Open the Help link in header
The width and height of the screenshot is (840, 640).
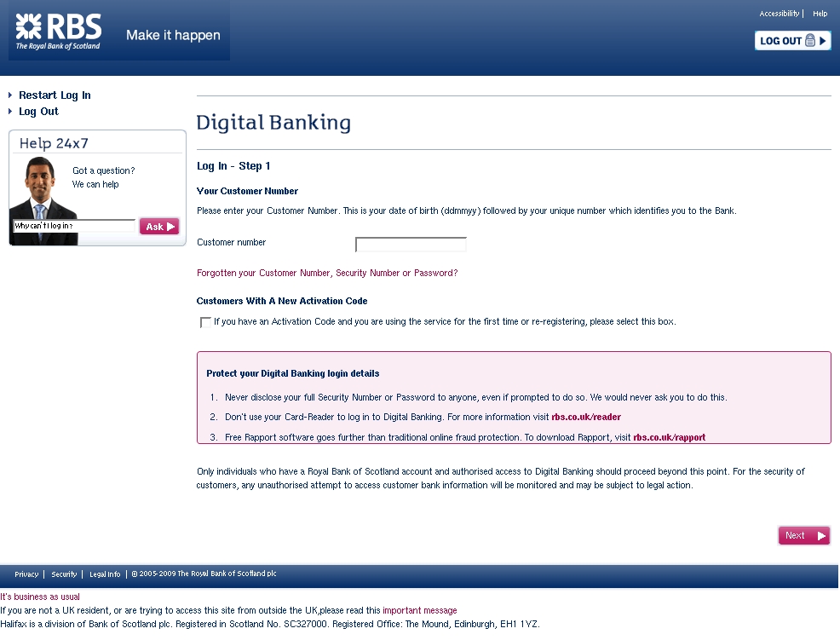[x=820, y=14]
